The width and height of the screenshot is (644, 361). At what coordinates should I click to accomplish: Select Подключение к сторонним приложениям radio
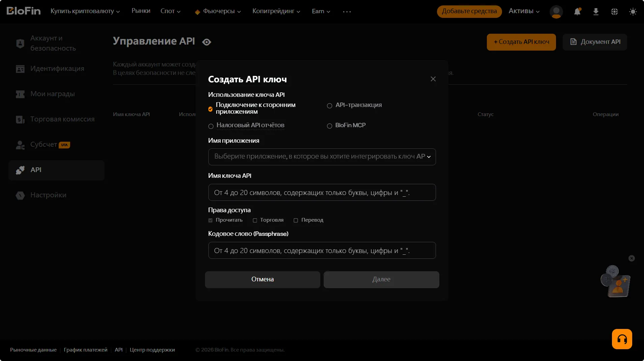(x=210, y=109)
